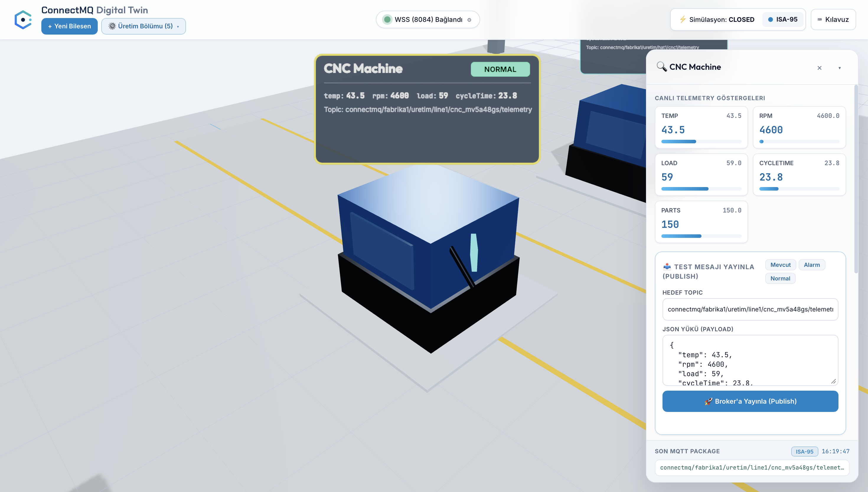Click the ConnectMQ hexagon logo
The height and width of the screenshot is (492, 868).
[x=23, y=20]
